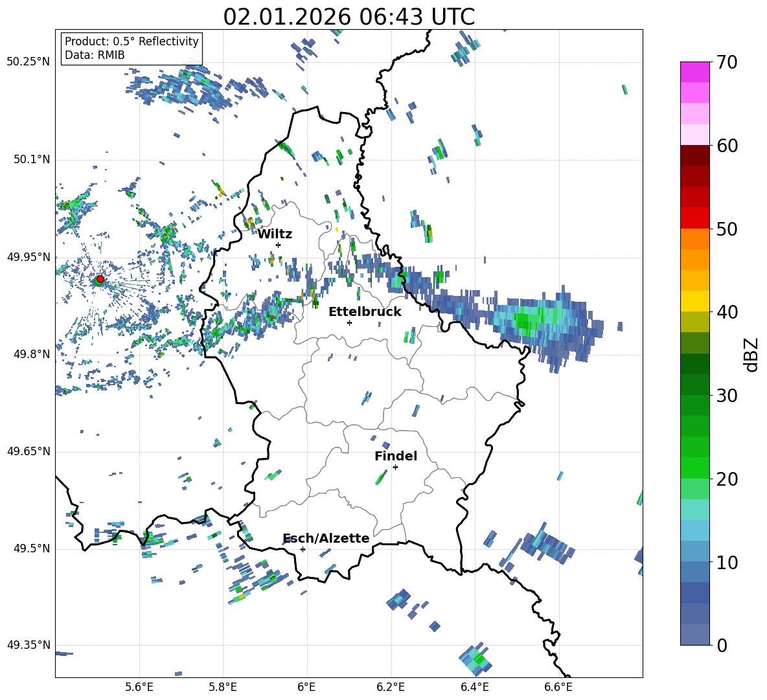Click the 50.1°N latitude label

(x=32, y=159)
